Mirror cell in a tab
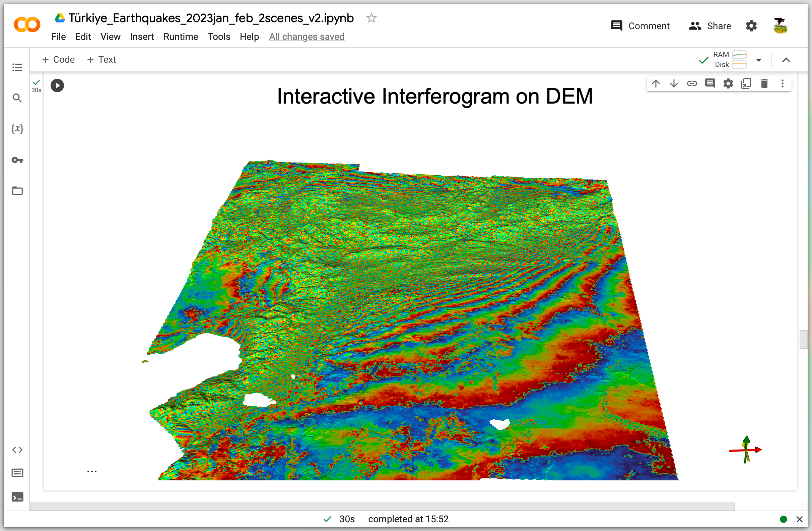Viewport: 812px width, 531px height. point(746,84)
